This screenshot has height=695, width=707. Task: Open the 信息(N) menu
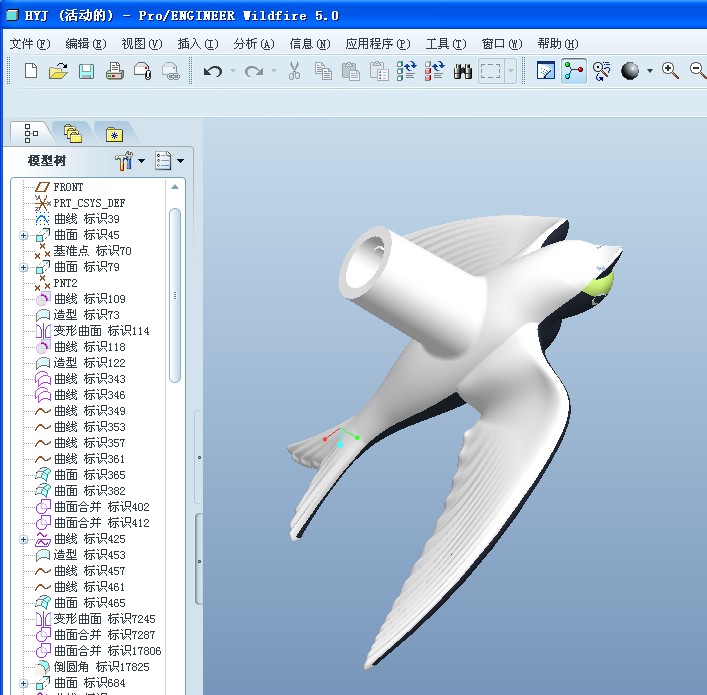310,44
